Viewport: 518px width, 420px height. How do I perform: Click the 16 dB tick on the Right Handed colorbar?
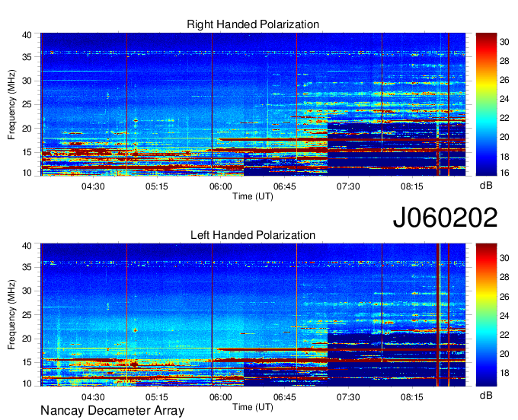point(504,173)
